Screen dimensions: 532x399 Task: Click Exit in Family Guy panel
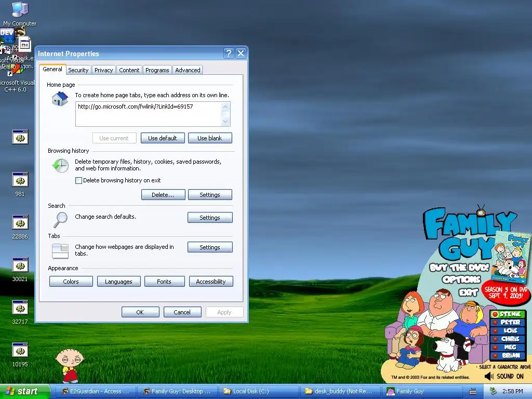point(468,292)
